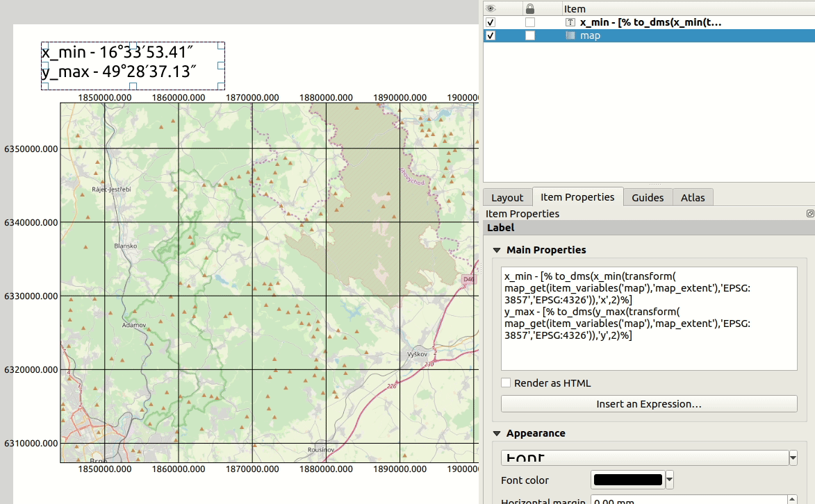Open the Atlas tab
Image resolution: width=815 pixels, height=504 pixels.
click(693, 197)
